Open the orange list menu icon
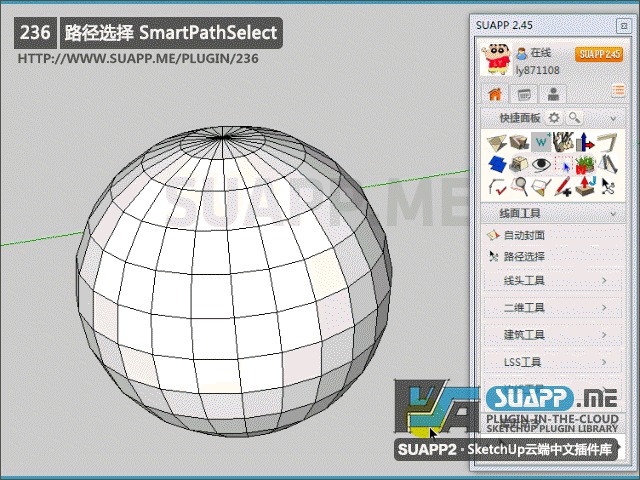This screenshot has height=480, width=640. pos(618,90)
